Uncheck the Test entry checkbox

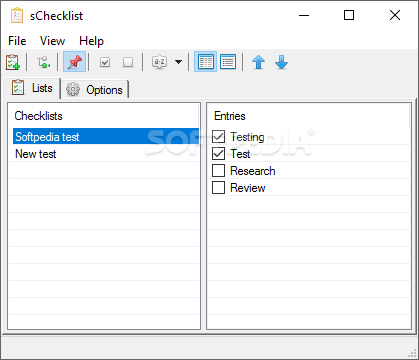pos(218,154)
